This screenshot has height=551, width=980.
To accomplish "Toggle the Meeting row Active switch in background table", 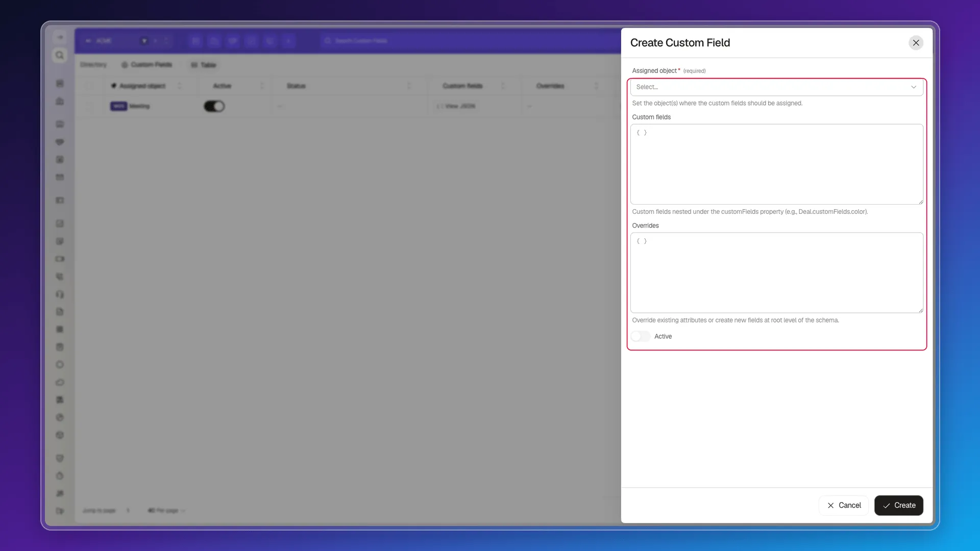I will 214,106.
